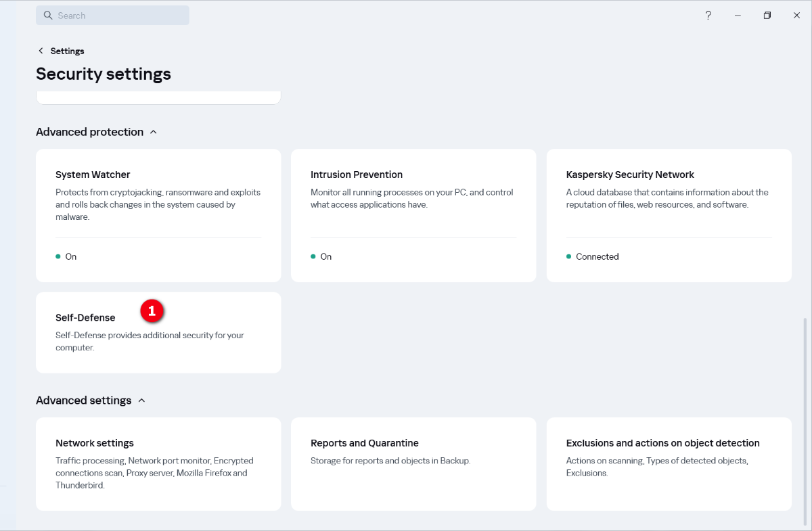
Task: Collapse the Advanced protection section
Action: (154, 132)
